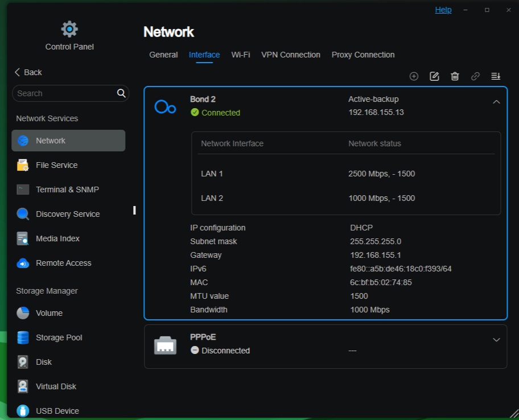Click the Volume pie icon

[23, 313]
